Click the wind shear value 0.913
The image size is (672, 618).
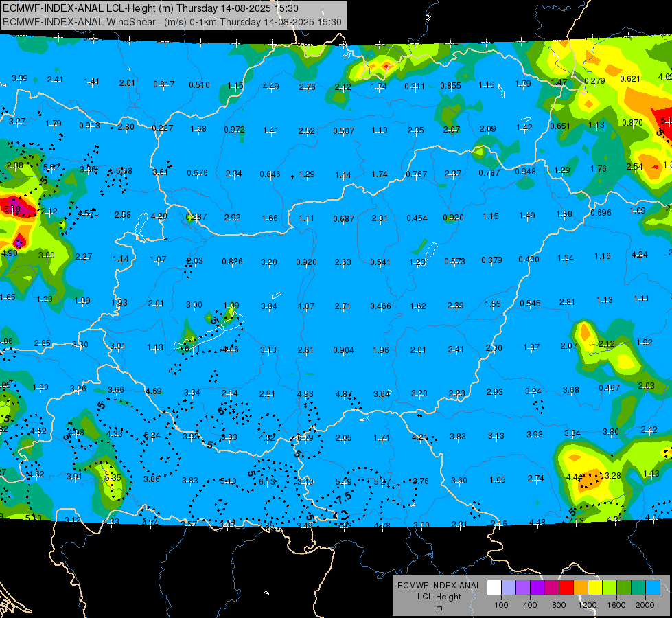tap(89, 126)
